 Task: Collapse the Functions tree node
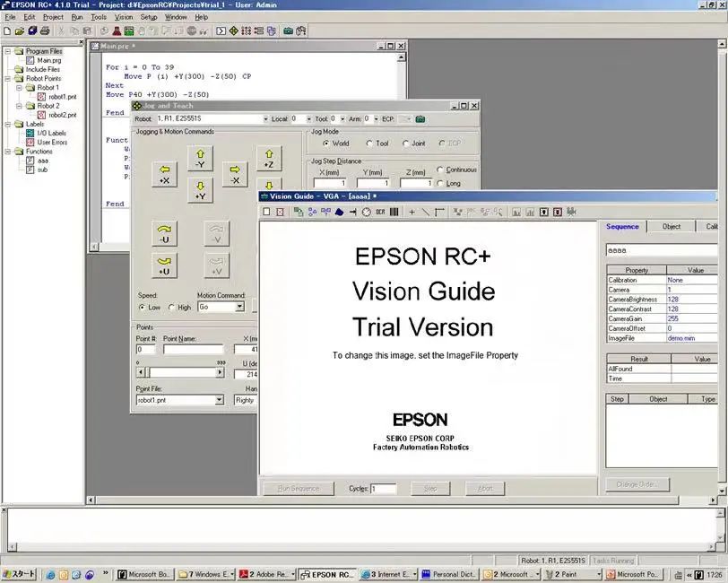8,152
